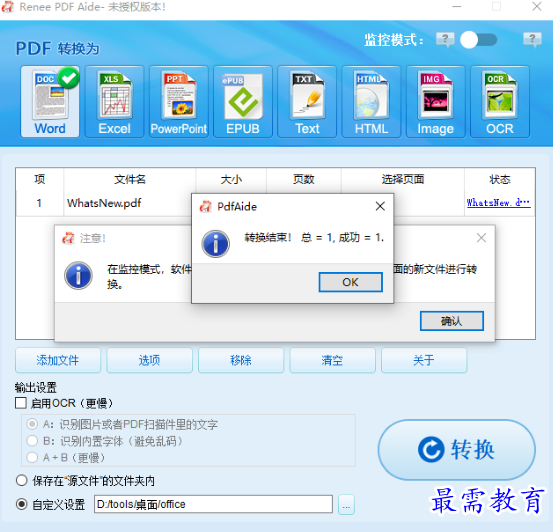Click the 状态 column header
This screenshot has width=553, height=532.
500,179
